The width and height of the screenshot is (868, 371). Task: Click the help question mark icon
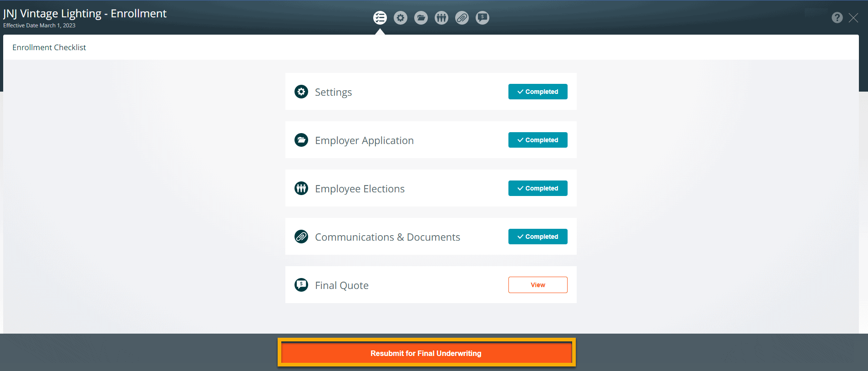click(837, 17)
